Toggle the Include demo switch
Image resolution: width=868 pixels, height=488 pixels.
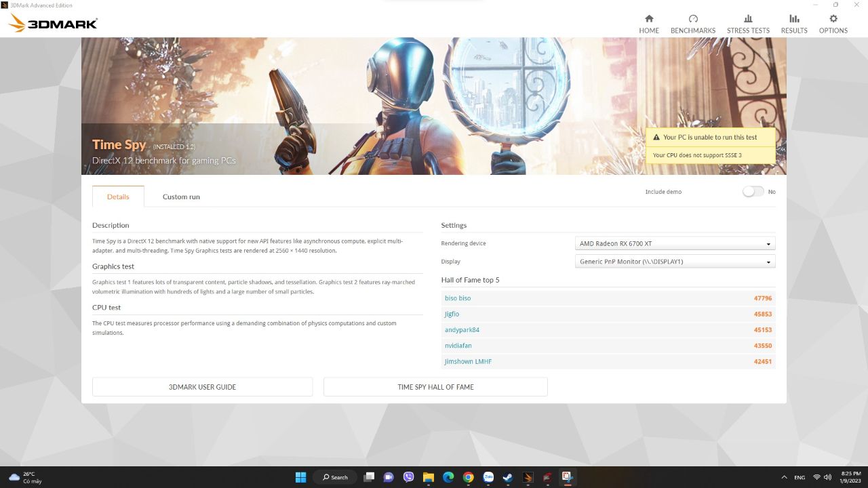(x=753, y=192)
